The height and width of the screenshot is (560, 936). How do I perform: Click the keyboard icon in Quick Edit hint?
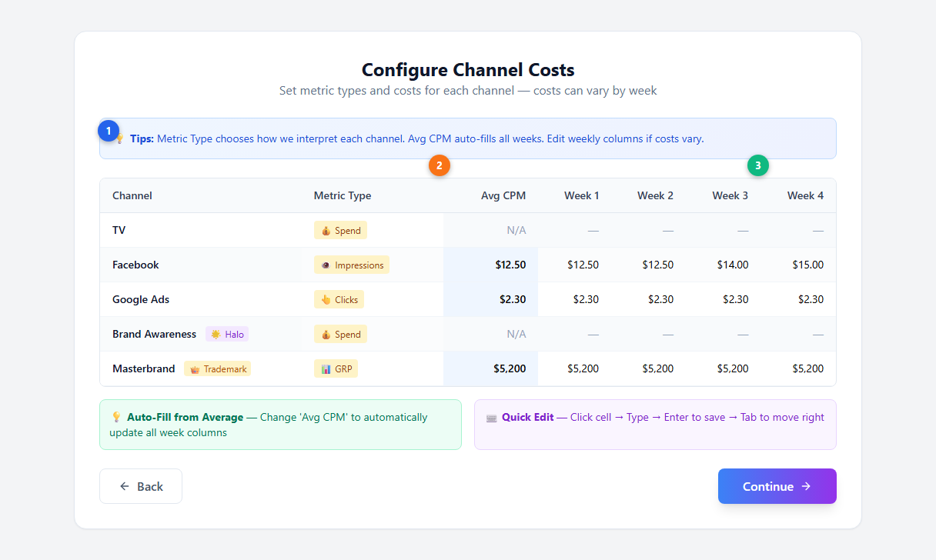point(491,418)
